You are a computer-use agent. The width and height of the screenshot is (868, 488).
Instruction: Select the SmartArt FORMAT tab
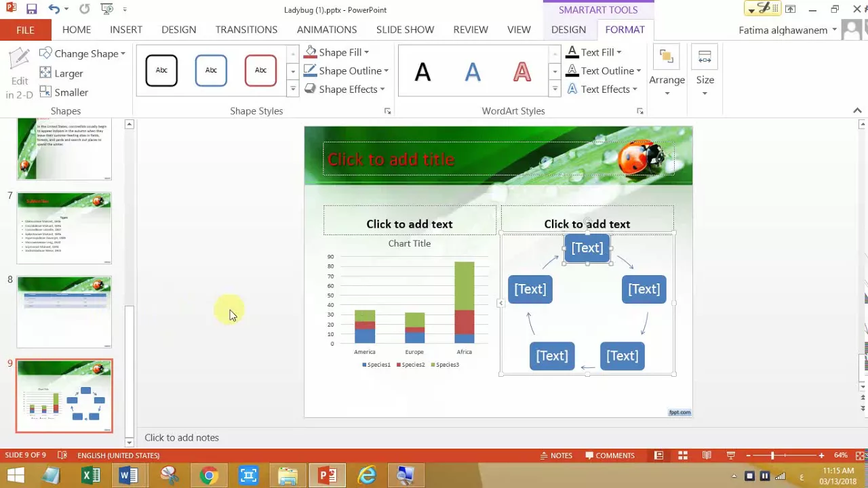pos(625,30)
